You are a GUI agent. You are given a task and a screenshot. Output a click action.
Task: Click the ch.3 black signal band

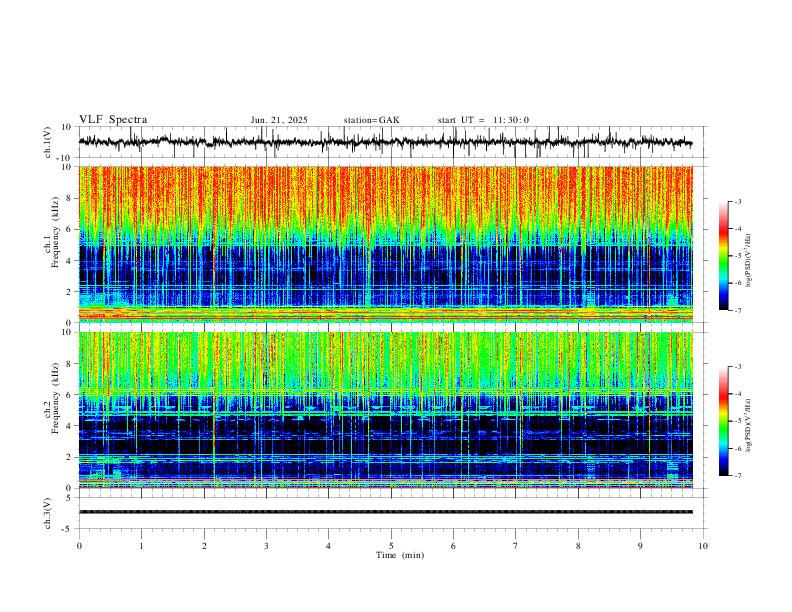click(385, 512)
